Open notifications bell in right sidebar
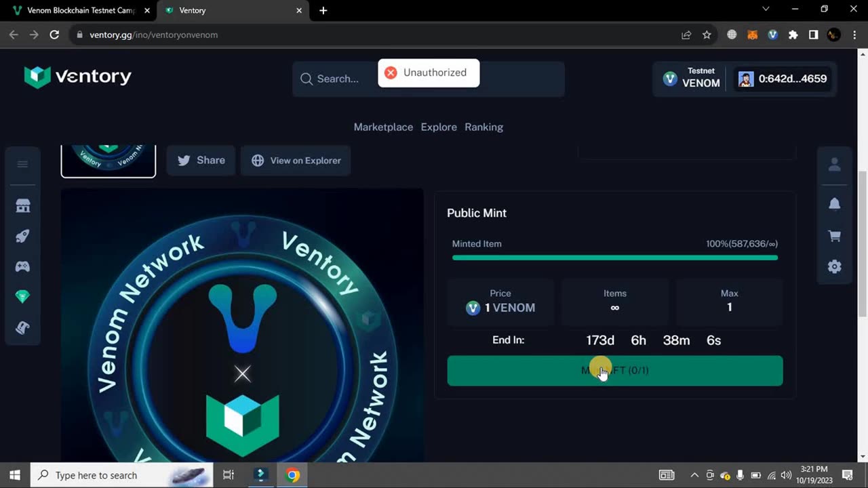 click(x=835, y=204)
